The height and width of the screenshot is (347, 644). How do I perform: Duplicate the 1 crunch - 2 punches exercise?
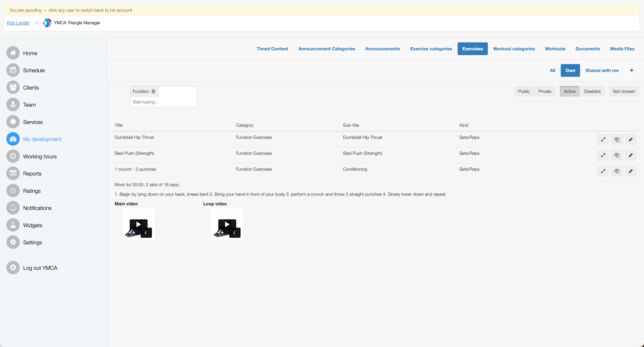(x=617, y=171)
